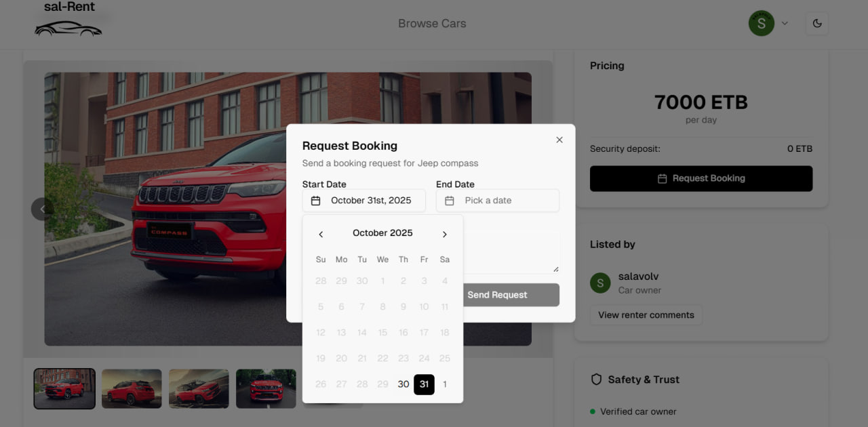Open the dark mode toggle moon icon
This screenshot has height=427, width=868.
(x=816, y=23)
